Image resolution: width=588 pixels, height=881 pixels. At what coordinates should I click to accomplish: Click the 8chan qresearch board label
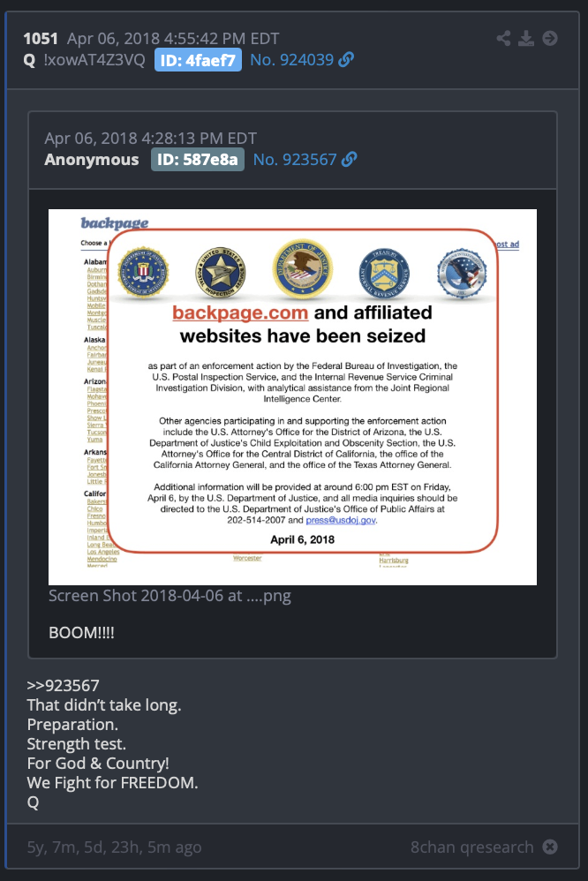click(471, 847)
